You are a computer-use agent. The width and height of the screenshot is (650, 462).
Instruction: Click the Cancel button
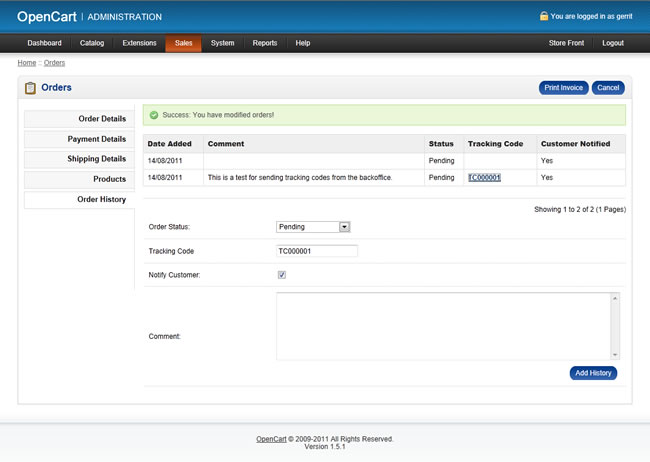608,88
